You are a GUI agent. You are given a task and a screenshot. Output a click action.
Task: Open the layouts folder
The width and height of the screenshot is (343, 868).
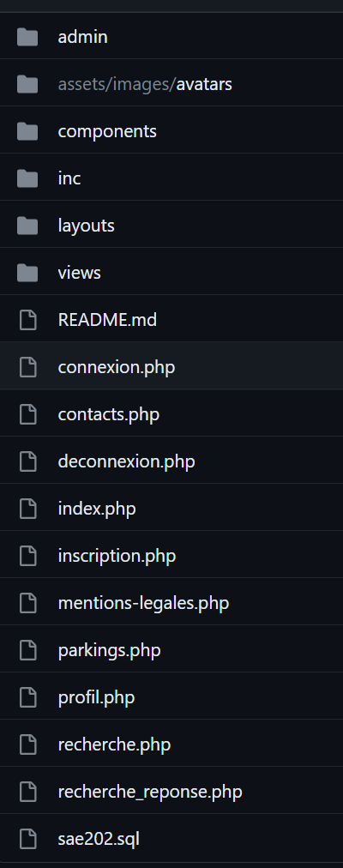86,226
